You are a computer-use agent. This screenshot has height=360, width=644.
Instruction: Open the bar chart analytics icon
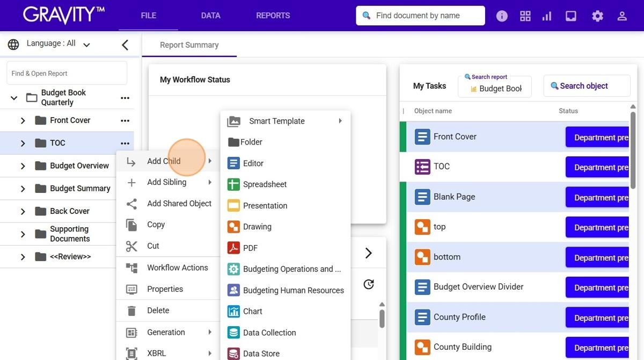pyautogui.click(x=547, y=16)
